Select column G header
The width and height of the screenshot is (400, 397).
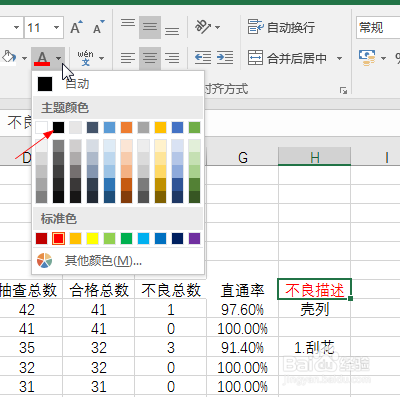coord(243,157)
